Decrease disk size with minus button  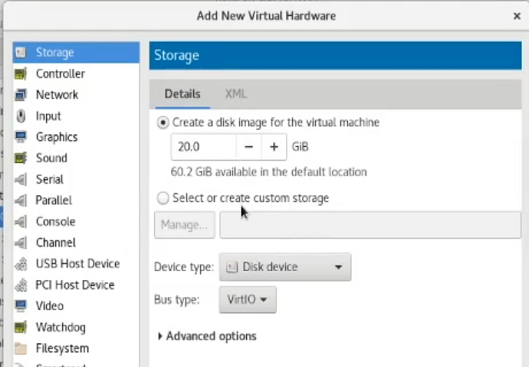click(249, 147)
